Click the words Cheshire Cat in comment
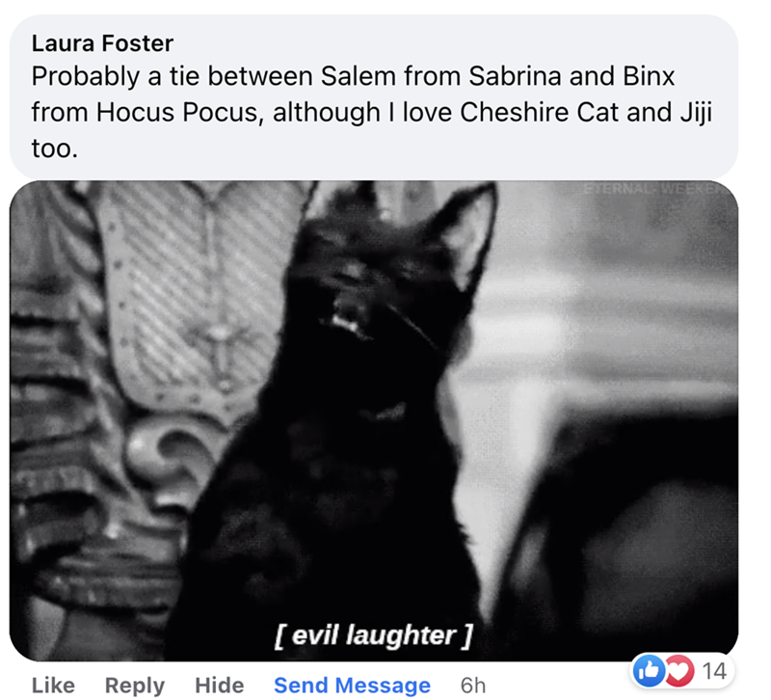This screenshot has height=700, width=771. pyautogui.click(x=539, y=113)
